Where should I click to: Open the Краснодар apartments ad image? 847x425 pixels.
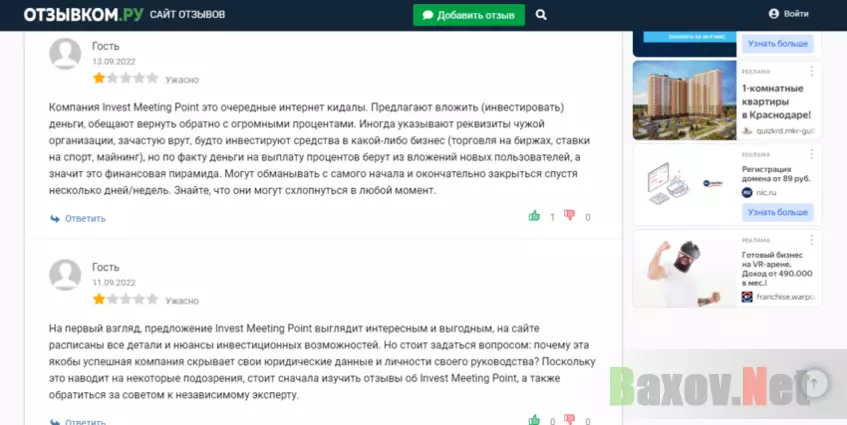pos(684,100)
